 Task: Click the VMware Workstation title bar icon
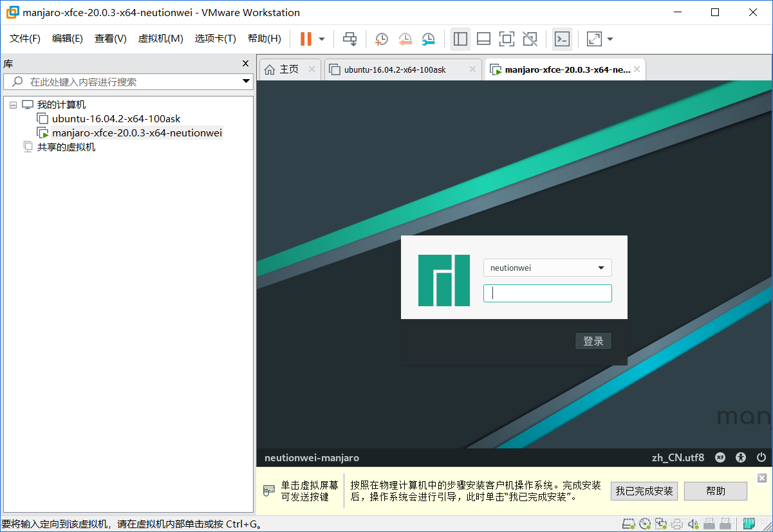[12, 12]
